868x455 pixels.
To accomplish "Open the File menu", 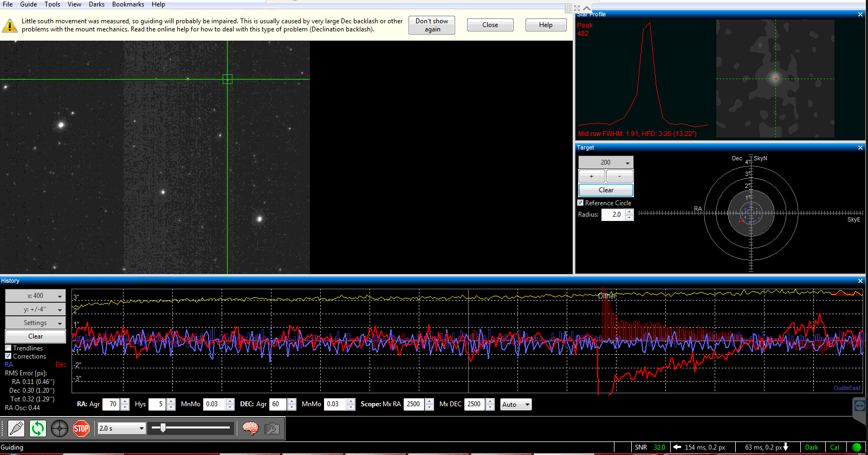I will (x=8, y=4).
